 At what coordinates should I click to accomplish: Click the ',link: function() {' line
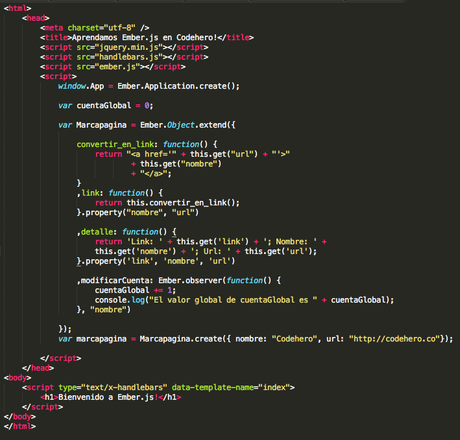point(120,193)
